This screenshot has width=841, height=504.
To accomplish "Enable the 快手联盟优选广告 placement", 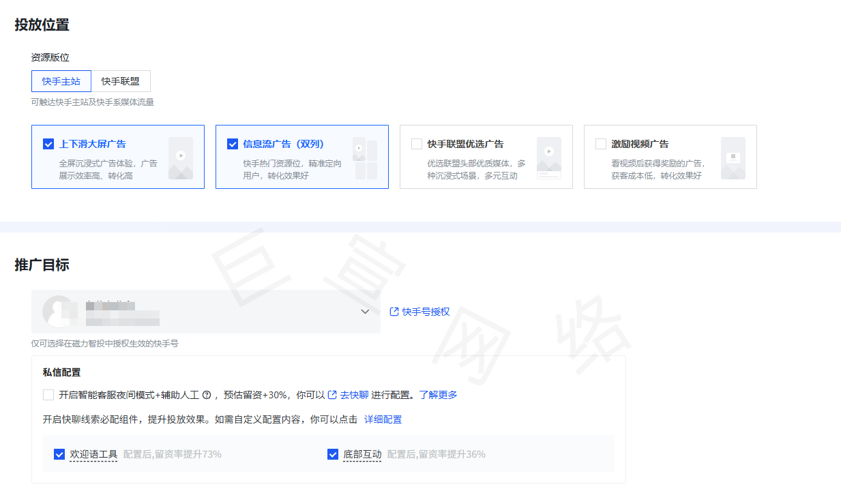I will (x=416, y=143).
